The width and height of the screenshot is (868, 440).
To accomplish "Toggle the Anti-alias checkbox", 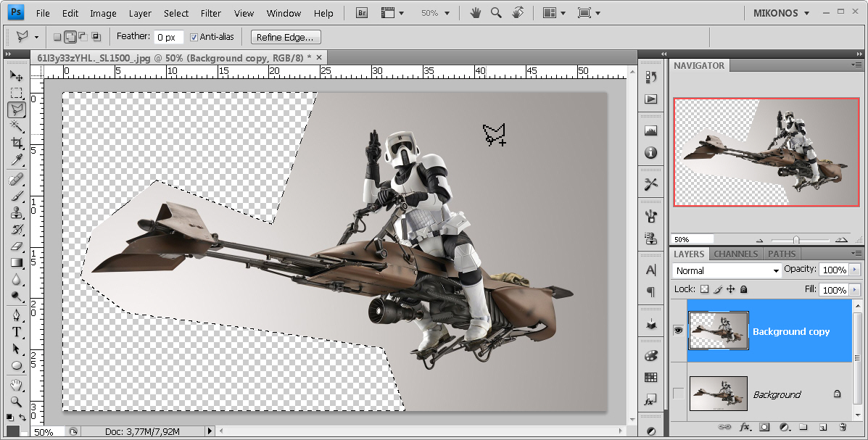I will coord(194,37).
